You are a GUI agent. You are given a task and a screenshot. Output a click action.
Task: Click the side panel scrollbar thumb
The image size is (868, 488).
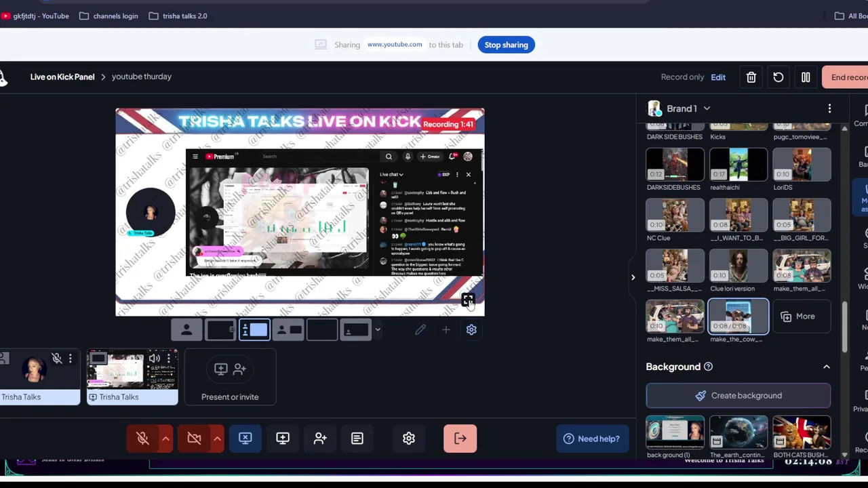[844, 327]
